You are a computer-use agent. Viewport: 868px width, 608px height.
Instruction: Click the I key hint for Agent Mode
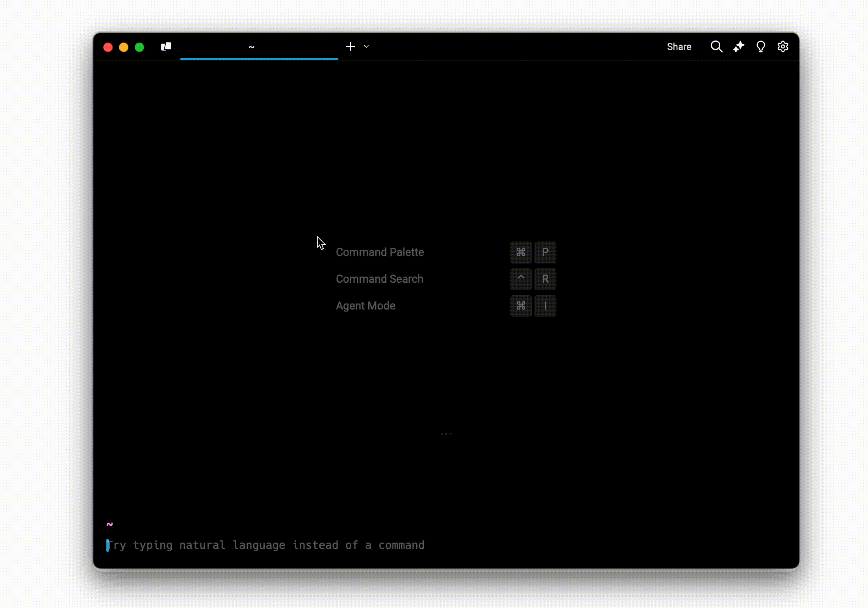(545, 306)
